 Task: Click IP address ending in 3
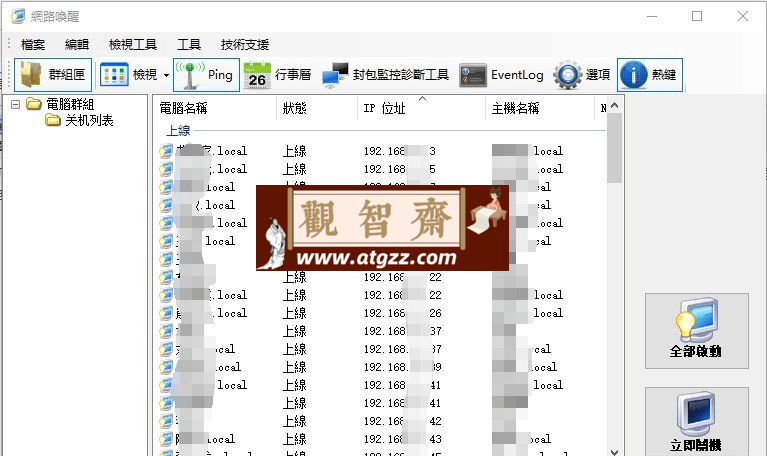click(x=400, y=151)
